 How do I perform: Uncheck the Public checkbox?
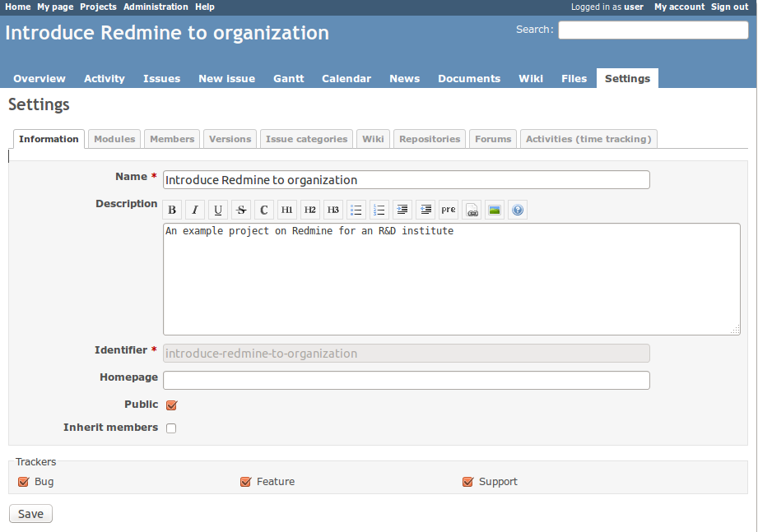(x=171, y=405)
